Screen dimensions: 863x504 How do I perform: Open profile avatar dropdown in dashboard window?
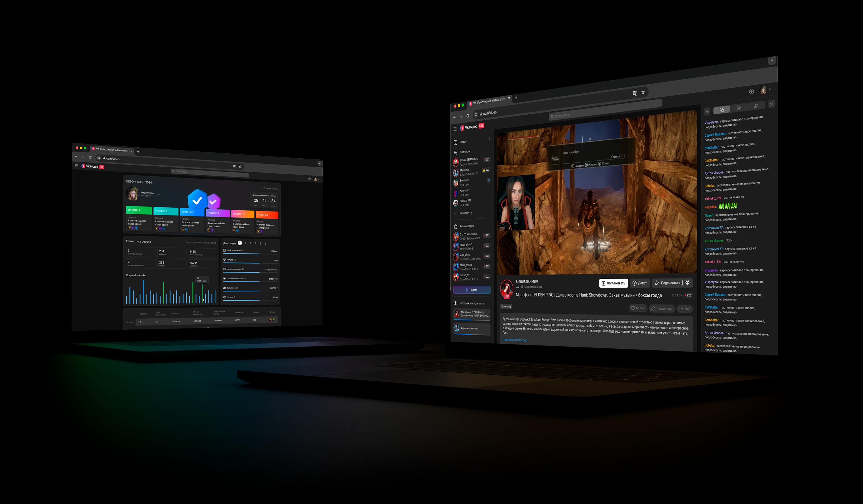(x=316, y=179)
